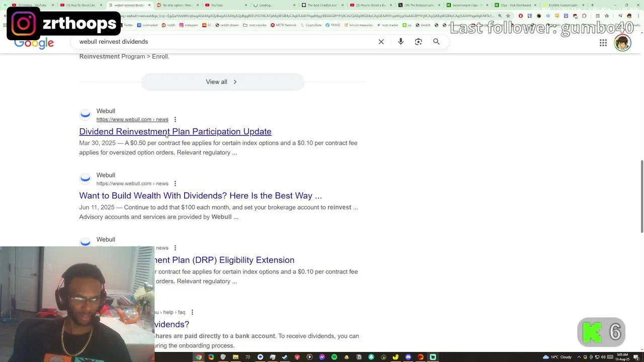Click the 'webull reinvest dividends' search field

point(226,42)
